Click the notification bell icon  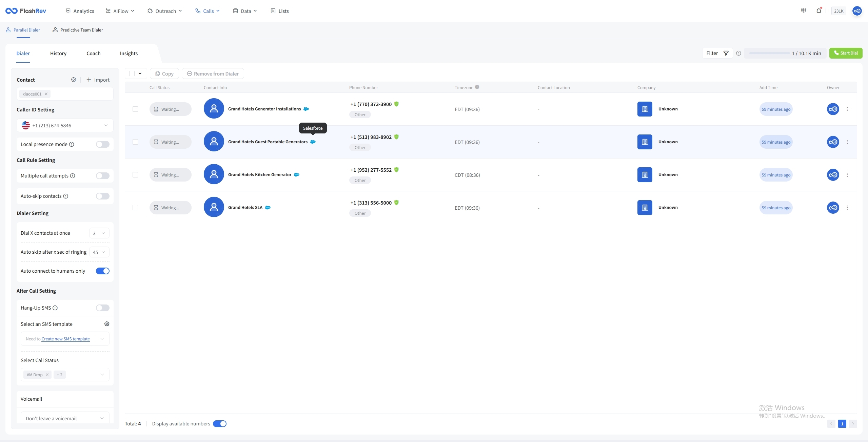(818, 11)
